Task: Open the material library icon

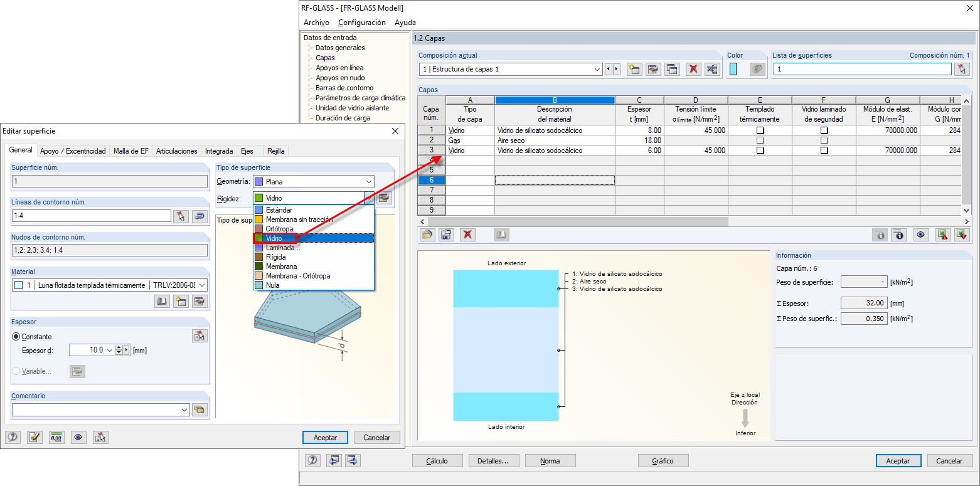Action: click(161, 301)
